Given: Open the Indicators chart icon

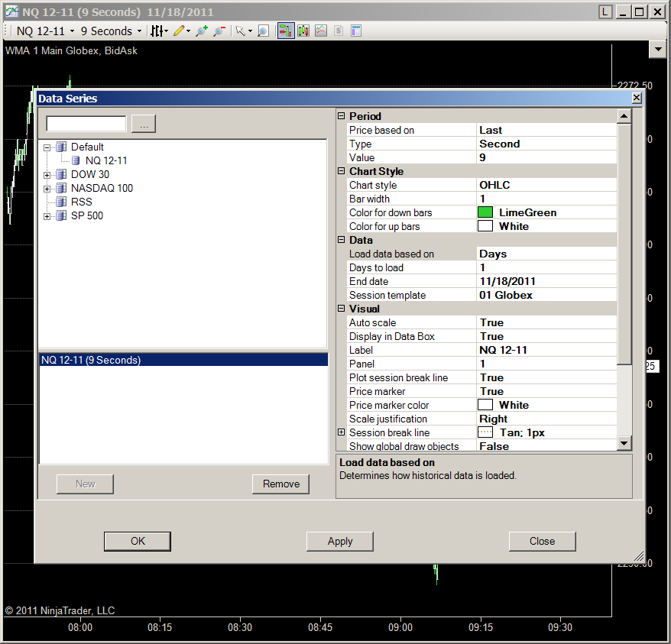Looking at the screenshot, I should click(x=321, y=31).
